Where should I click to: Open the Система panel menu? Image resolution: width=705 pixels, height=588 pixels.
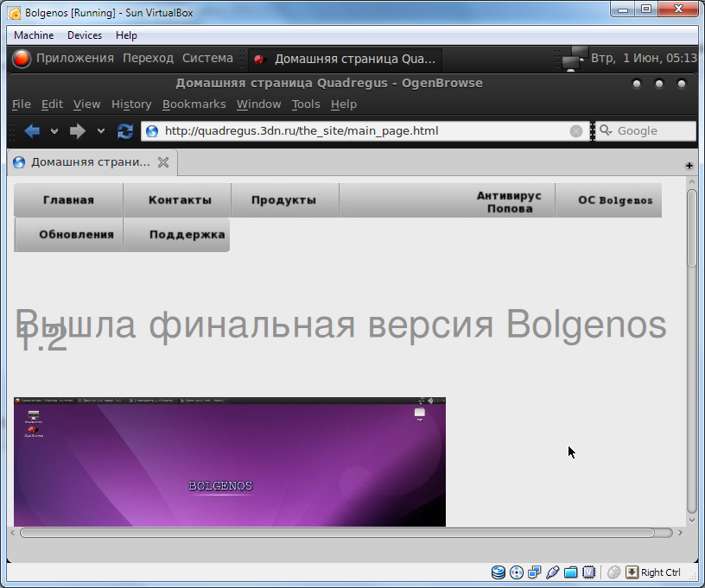click(x=207, y=59)
